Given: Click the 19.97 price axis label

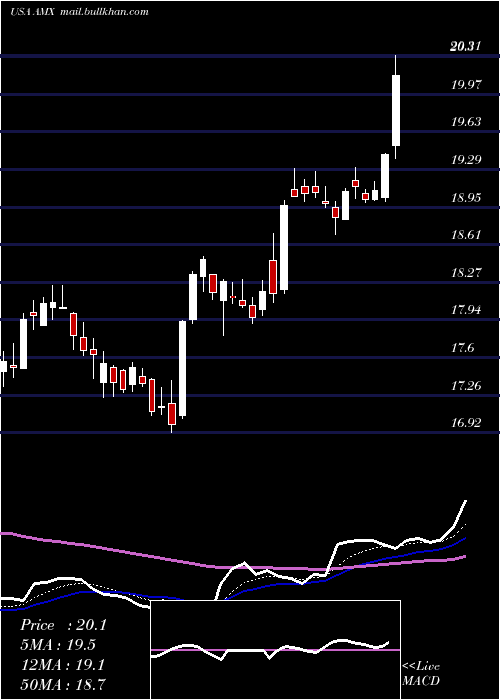Looking at the screenshot, I should click(x=466, y=84).
